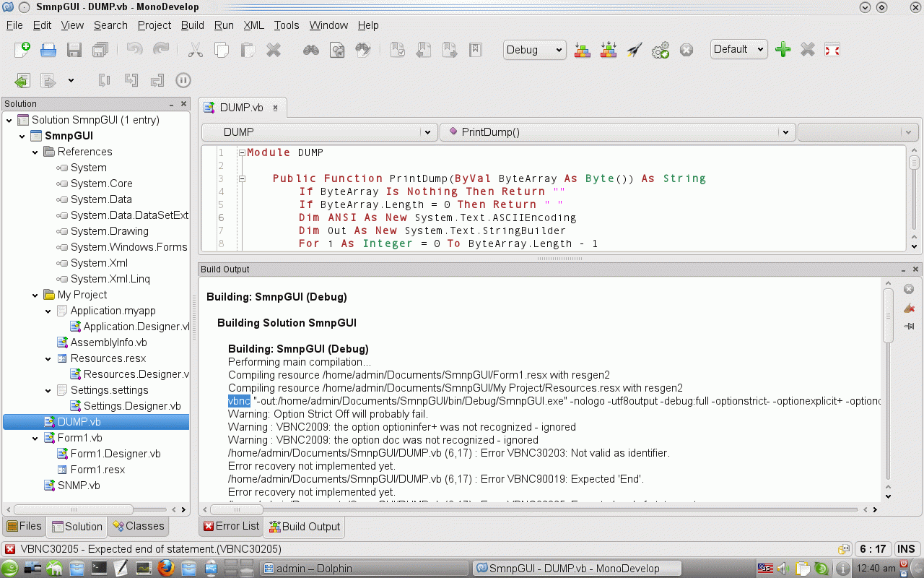Close the DUMP.vb editor tab
924x578 pixels.
point(276,108)
